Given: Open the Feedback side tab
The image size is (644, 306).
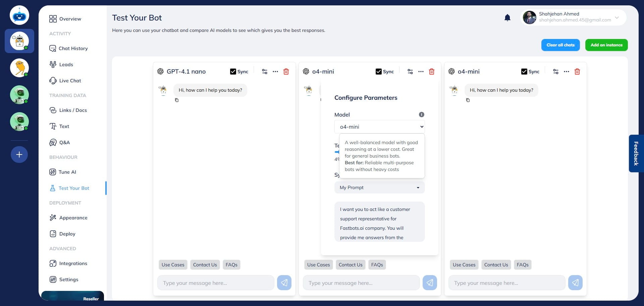Looking at the screenshot, I should tap(636, 154).
